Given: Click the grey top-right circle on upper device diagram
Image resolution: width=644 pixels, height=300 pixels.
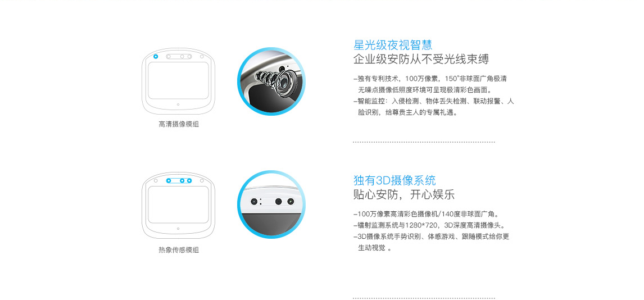Looking at the screenshot, I should (202, 56).
